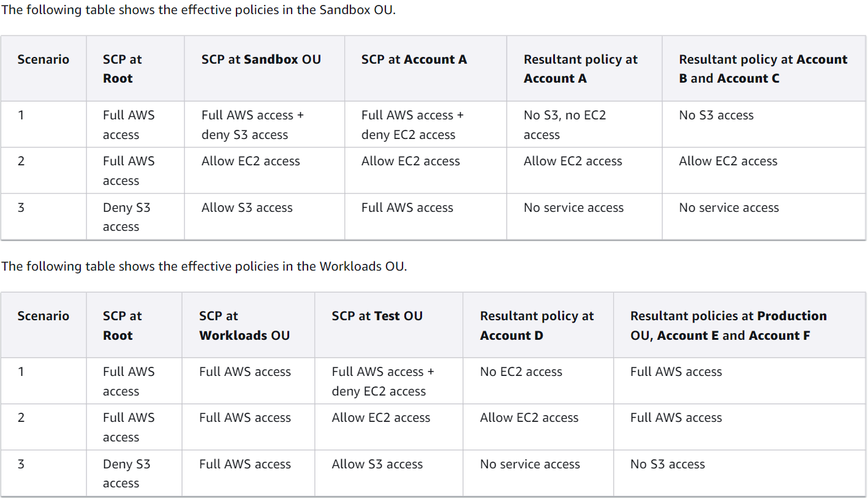Select 'Allow S3 access' cell in Sandbox table
Image resolution: width=868 pixels, height=499 pixels.
247,208
